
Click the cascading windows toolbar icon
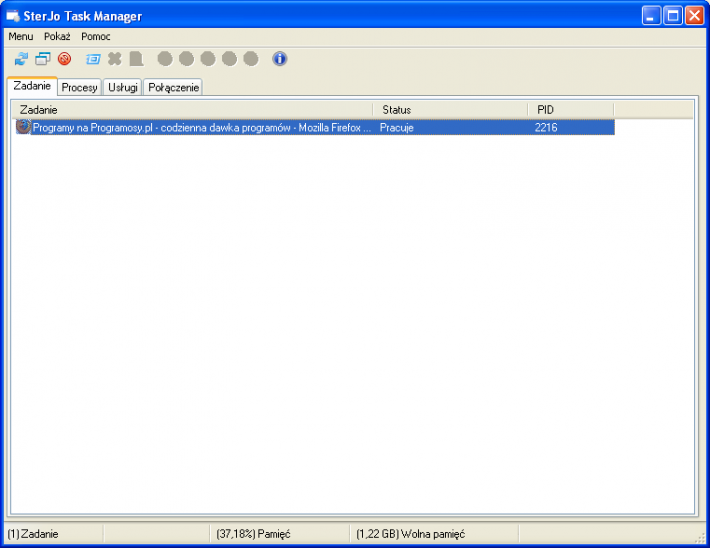(x=43, y=59)
